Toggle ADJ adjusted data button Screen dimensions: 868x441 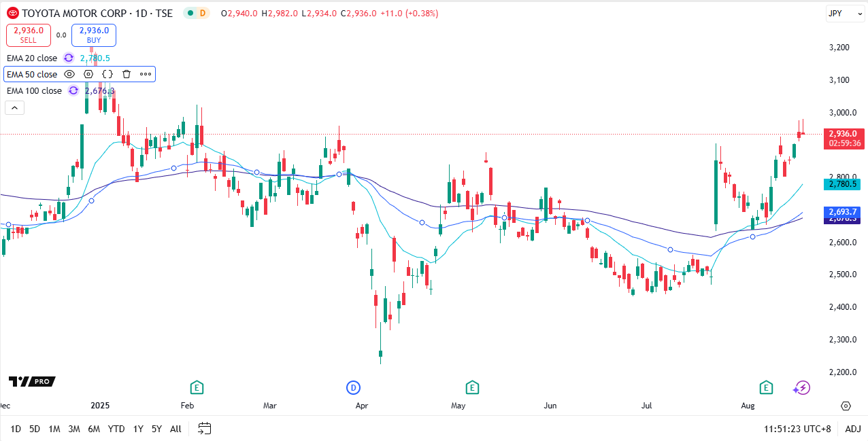point(853,429)
